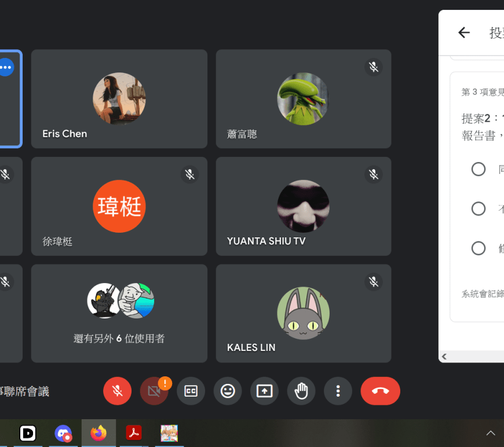Screen dimensions: 504x447
Task: Open the tile showing 6 other users
Action: pos(119,313)
